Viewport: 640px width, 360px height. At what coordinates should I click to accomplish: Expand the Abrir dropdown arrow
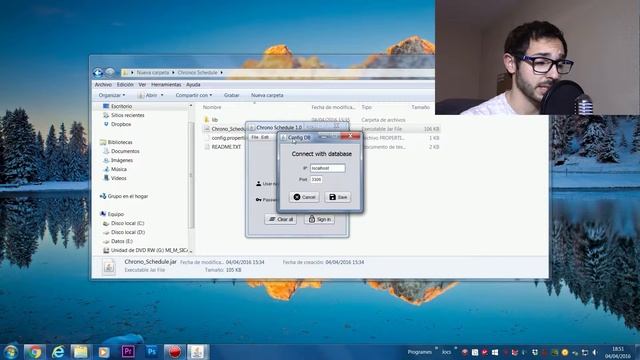[162, 95]
